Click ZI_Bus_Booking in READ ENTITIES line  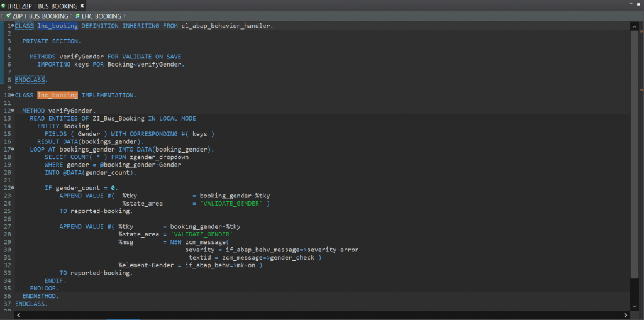(119, 118)
